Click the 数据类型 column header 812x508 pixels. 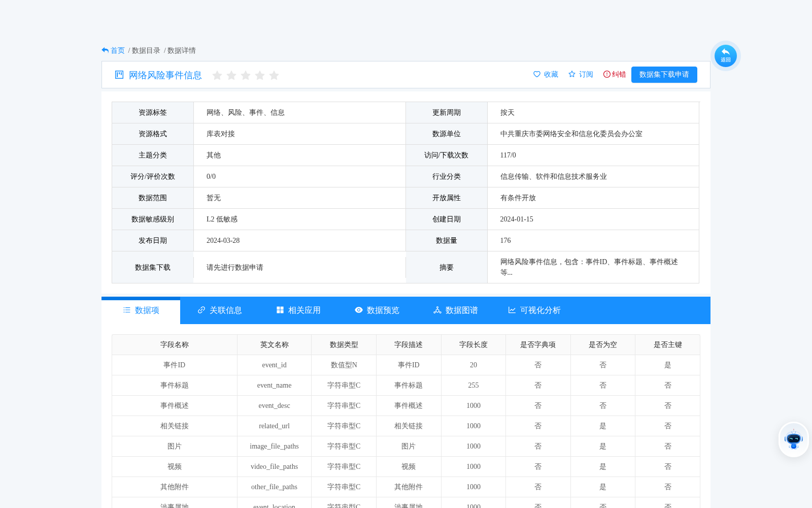(344, 344)
